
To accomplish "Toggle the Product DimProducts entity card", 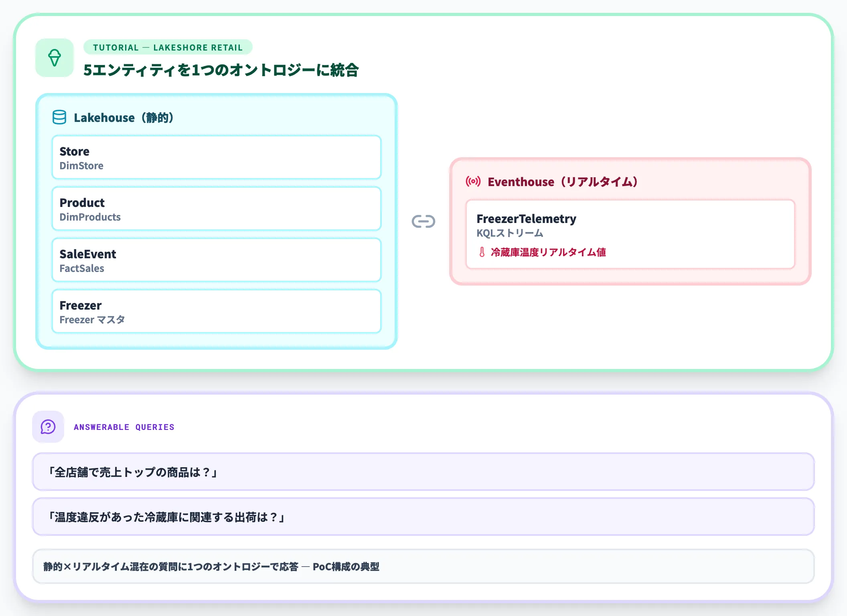I will [216, 209].
